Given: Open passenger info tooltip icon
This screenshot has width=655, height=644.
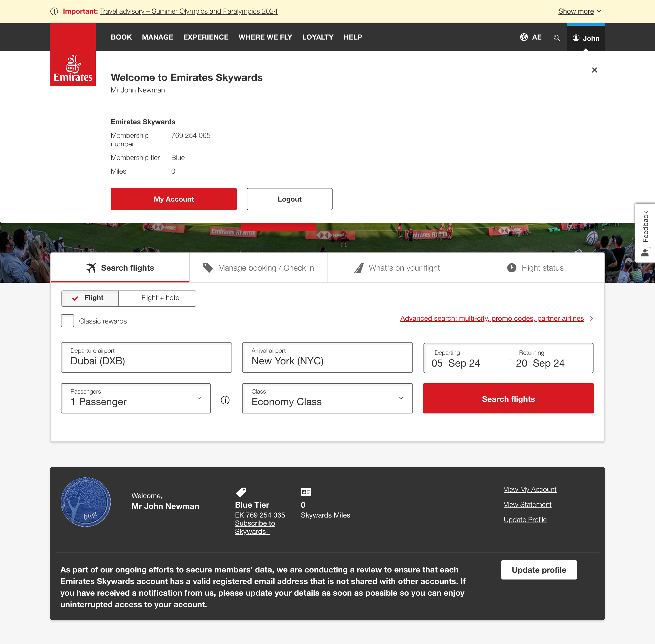Looking at the screenshot, I should (225, 400).
